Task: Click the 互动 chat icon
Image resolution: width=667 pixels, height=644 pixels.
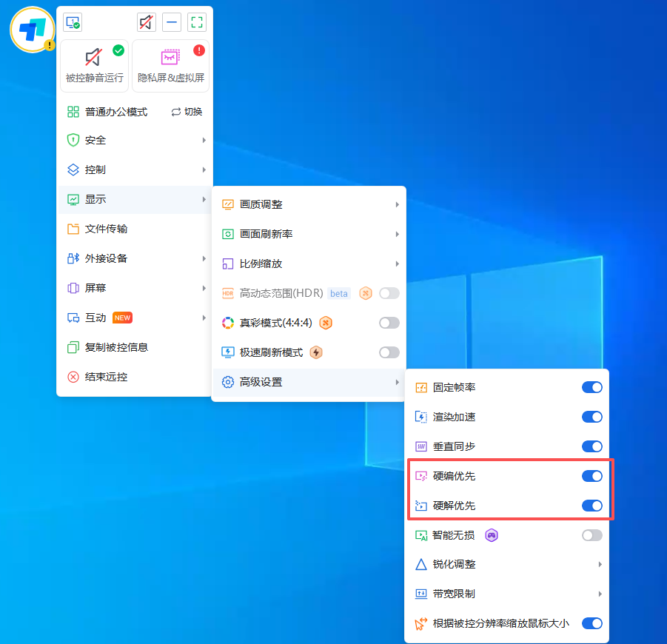Action: click(73, 318)
